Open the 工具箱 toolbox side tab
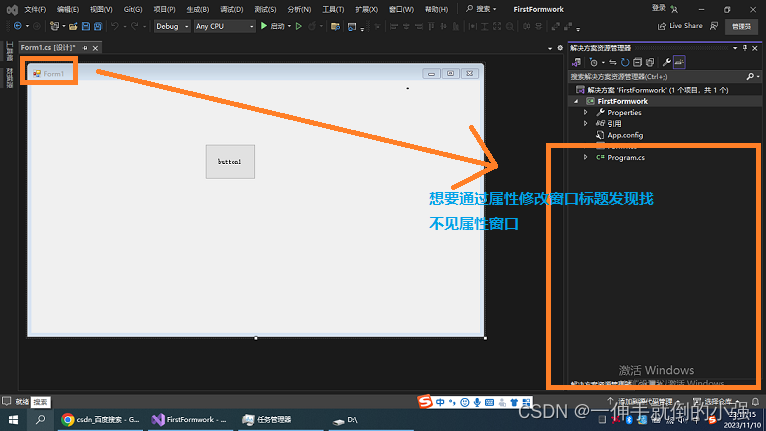Screen dimensions: 766x431 (9, 51)
